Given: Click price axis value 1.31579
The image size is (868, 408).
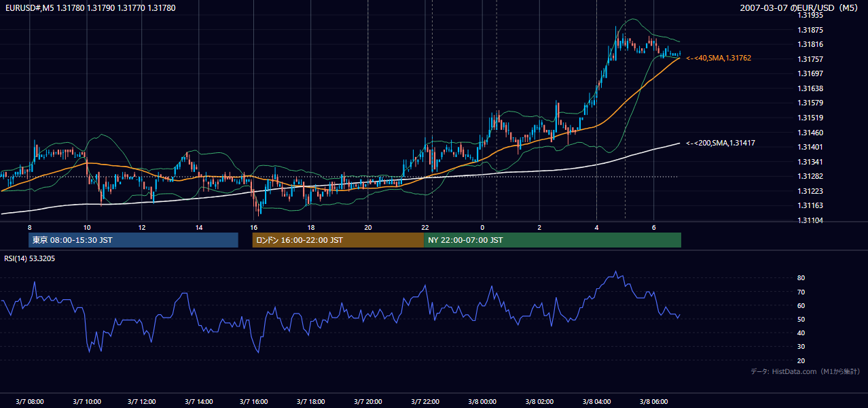Looking at the screenshot, I should point(811,103).
